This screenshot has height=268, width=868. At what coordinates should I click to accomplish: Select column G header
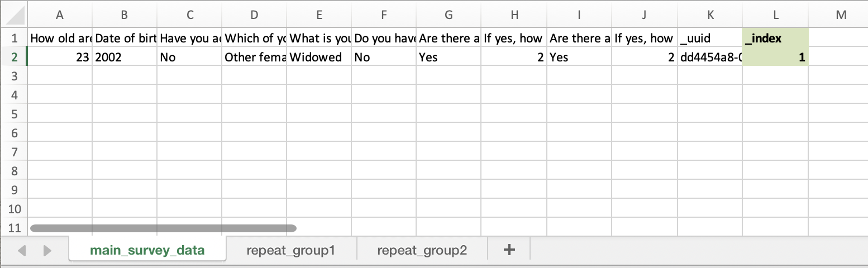click(x=449, y=15)
